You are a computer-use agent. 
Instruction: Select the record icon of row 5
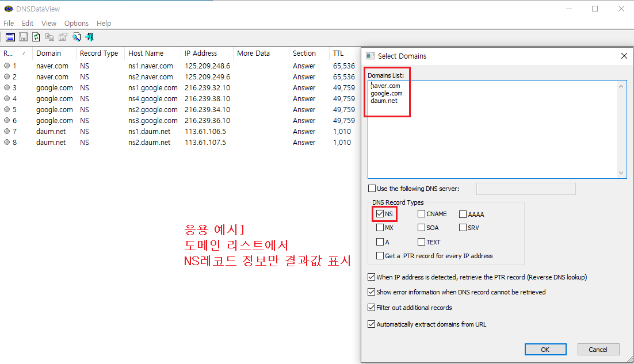(x=7, y=109)
